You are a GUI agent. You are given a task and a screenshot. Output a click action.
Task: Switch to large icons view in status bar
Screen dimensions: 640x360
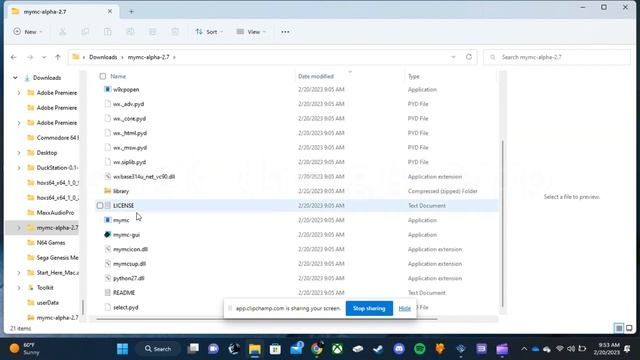629,328
